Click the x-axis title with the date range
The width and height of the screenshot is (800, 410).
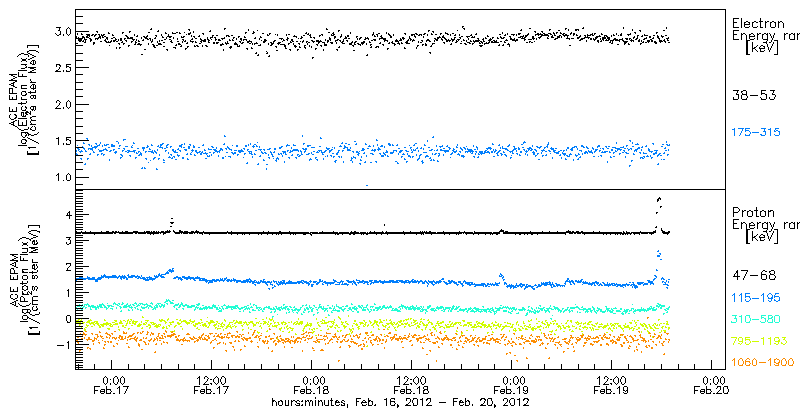(x=399, y=402)
